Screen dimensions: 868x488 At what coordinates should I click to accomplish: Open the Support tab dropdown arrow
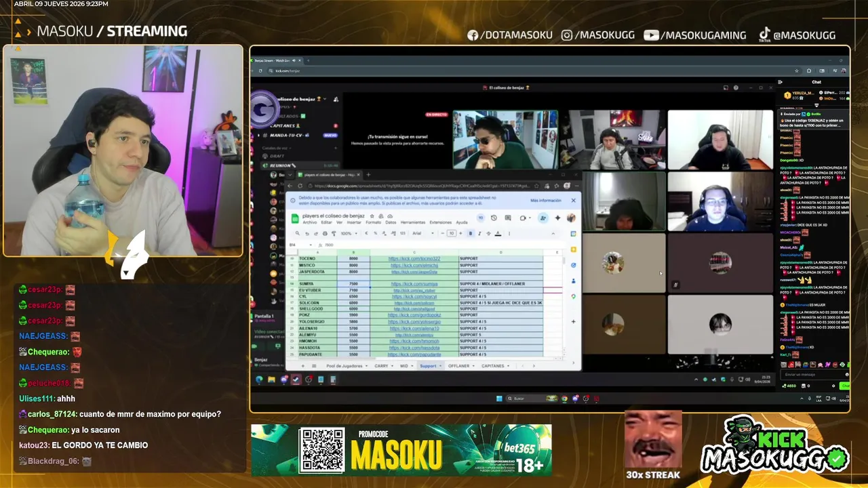pyautogui.click(x=440, y=366)
